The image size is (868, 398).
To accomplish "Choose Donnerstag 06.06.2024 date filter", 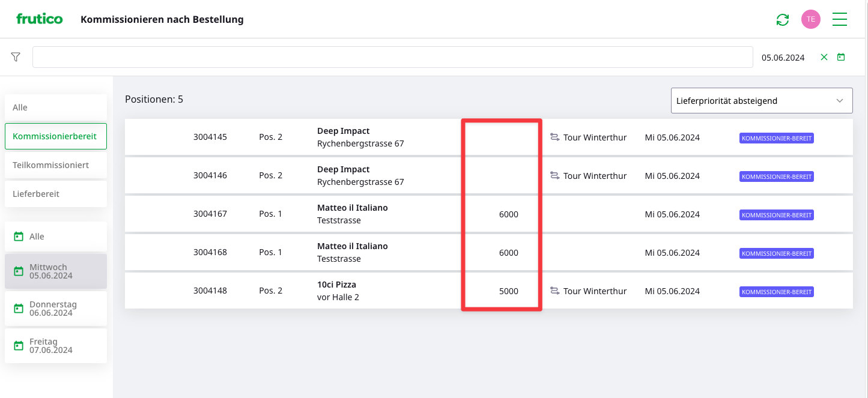I will tap(55, 309).
